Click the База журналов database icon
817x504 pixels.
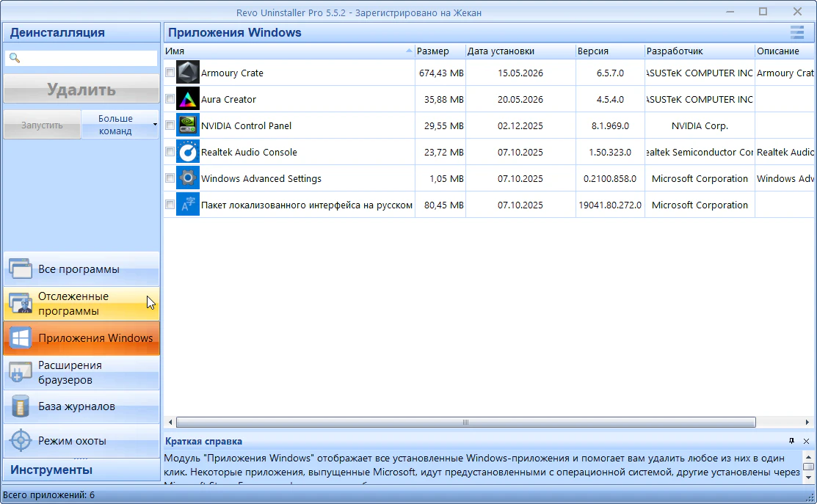point(21,406)
